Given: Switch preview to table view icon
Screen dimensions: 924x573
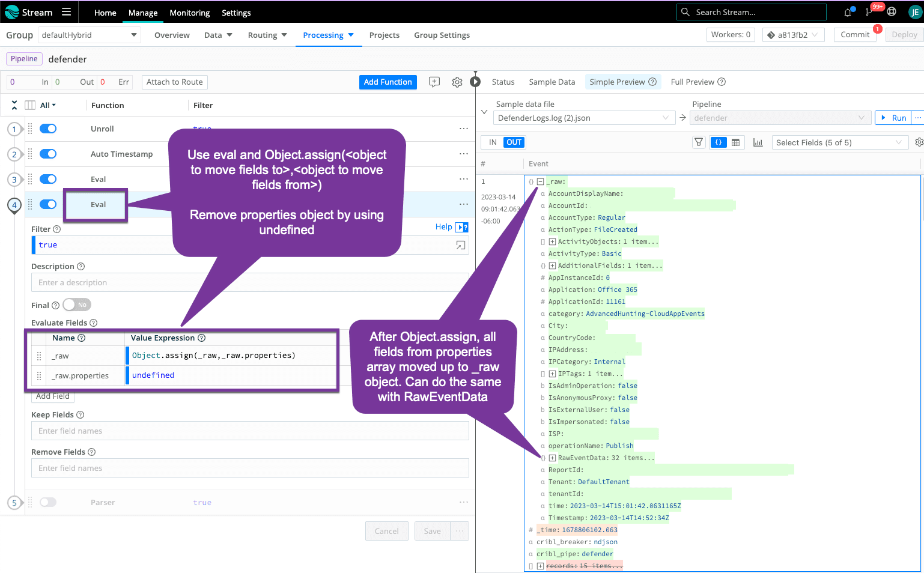Looking at the screenshot, I should click(x=735, y=142).
